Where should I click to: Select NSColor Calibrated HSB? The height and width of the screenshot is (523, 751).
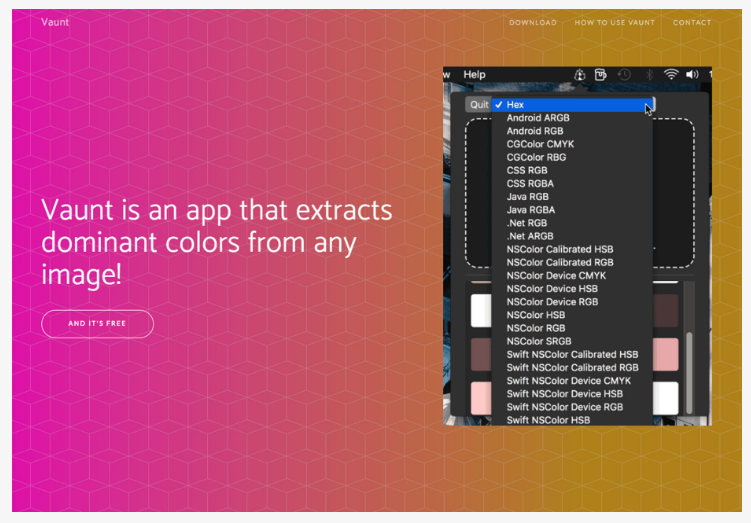572,250
